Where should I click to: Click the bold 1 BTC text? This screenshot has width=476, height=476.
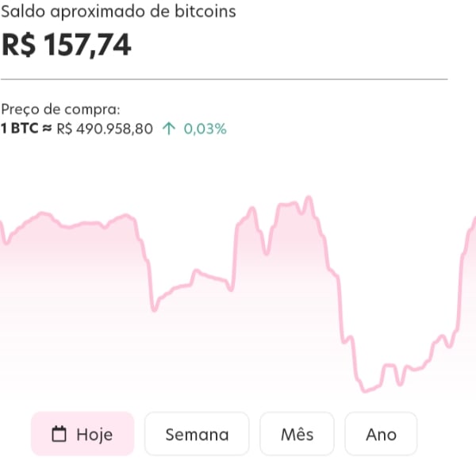click(x=20, y=129)
